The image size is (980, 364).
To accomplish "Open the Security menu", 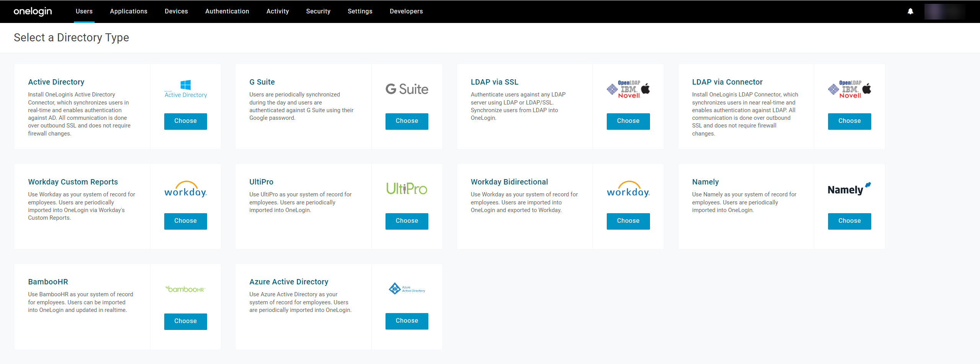I will pos(318,11).
